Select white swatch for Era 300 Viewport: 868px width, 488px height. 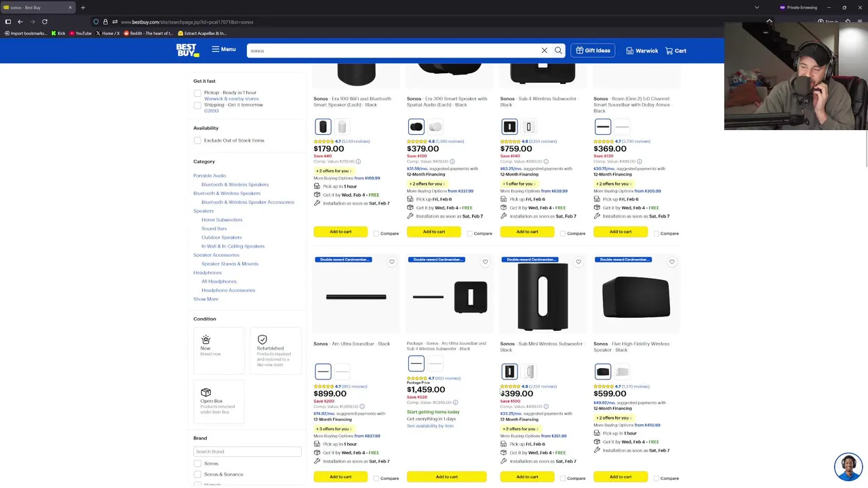pos(435,127)
